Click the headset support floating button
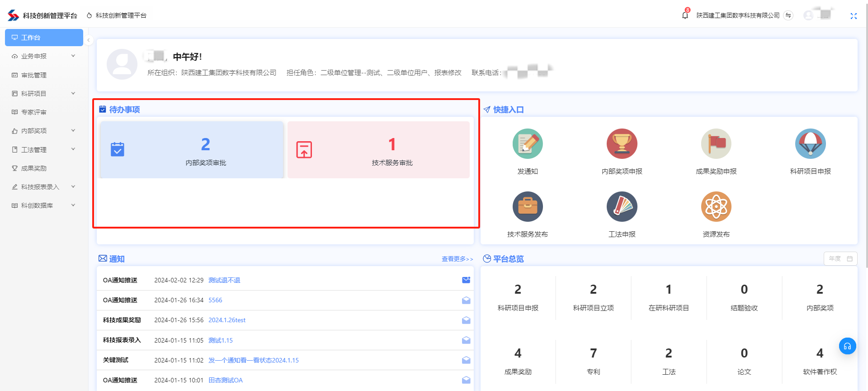The image size is (868, 391). (847, 346)
